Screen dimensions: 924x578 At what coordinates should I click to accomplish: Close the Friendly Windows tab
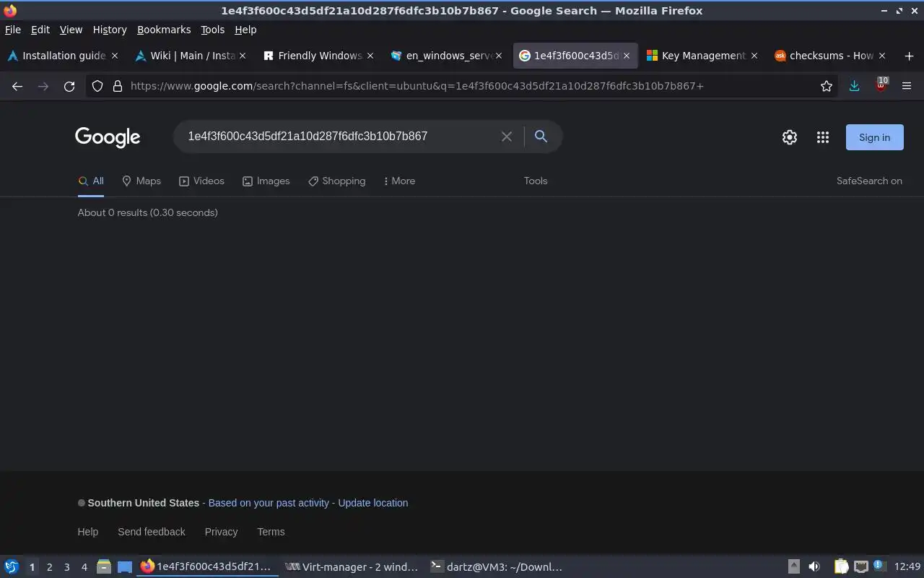[370, 56]
